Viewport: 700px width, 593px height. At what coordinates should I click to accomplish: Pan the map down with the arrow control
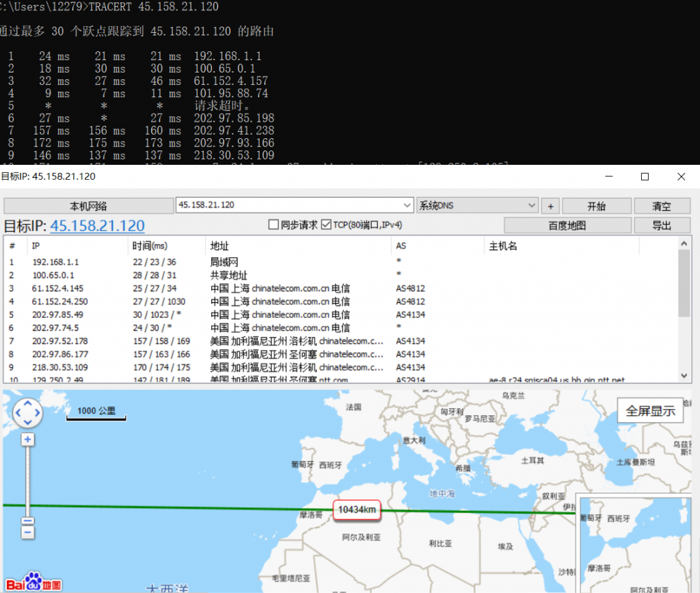click(x=27, y=421)
